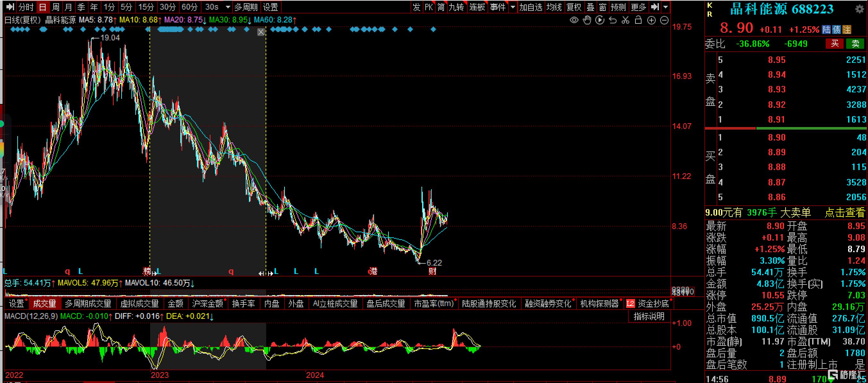Viewport: 868px width, 383px height.
Task: Click the 陆 badge beside price
Action: (x=826, y=30)
